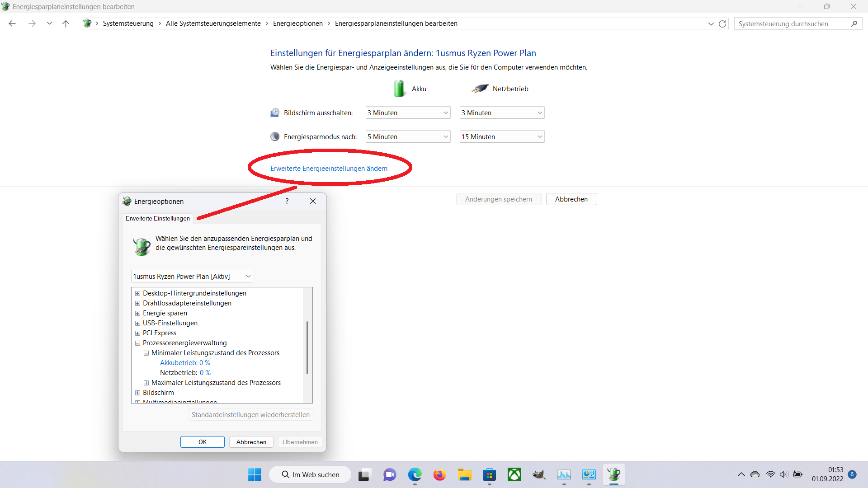Expand Desktop-Hintergrundeinstellungen tree node
The image size is (868, 488).
[x=138, y=293]
